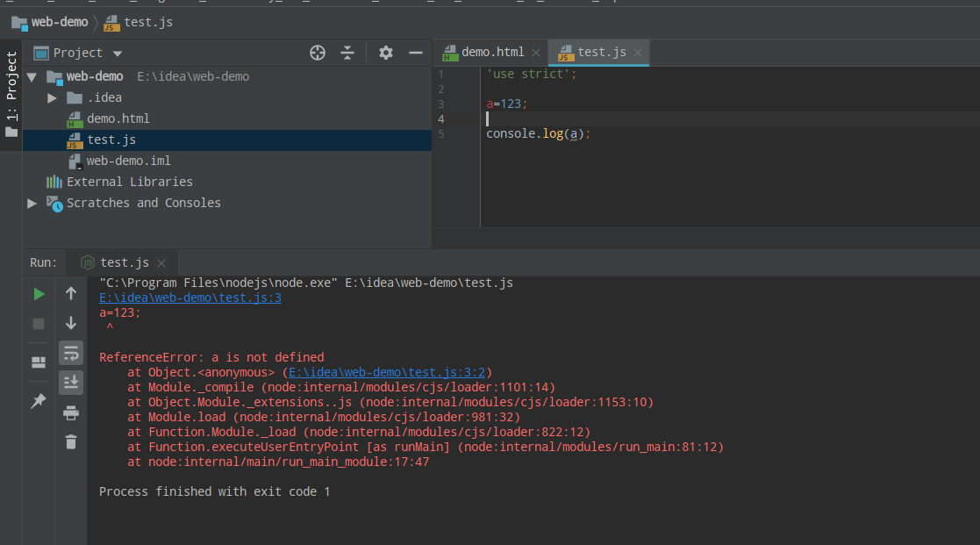Image resolution: width=980 pixels, height=545 pixels.
Task: Open the Project view dropdown
Action: [x=118, y=54]
